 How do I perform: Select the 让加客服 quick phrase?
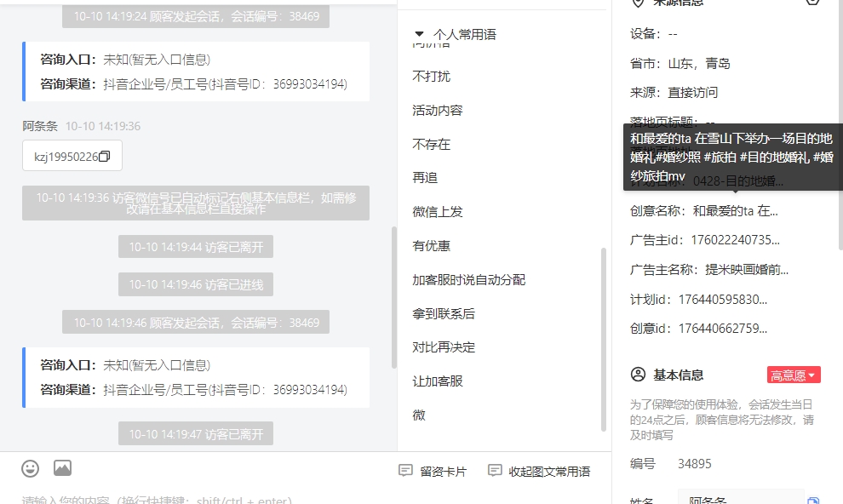pos(438,381)
